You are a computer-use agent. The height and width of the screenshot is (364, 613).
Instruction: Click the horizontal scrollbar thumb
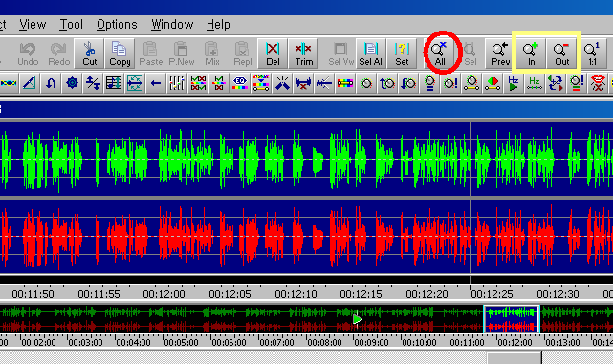514,357
